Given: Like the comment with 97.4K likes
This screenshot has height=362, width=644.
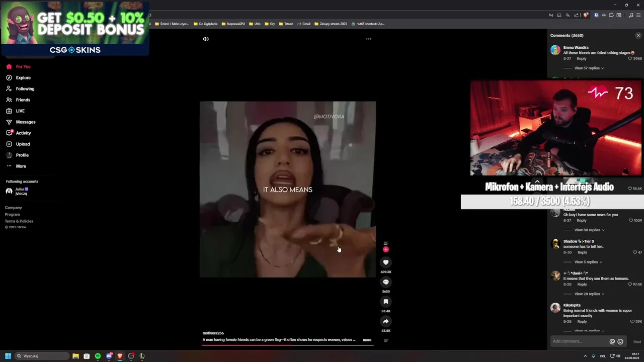Looking at the screenshot, I should 630,285.
